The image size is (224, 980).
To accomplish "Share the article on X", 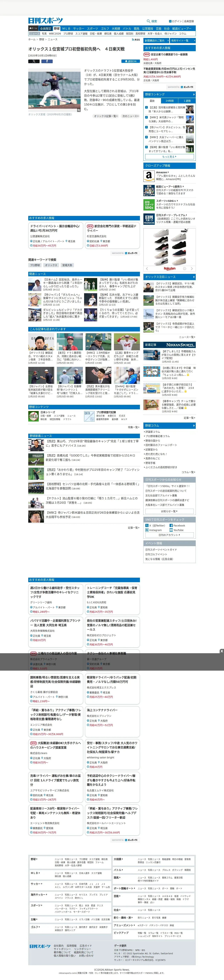I will pos(34,61).
